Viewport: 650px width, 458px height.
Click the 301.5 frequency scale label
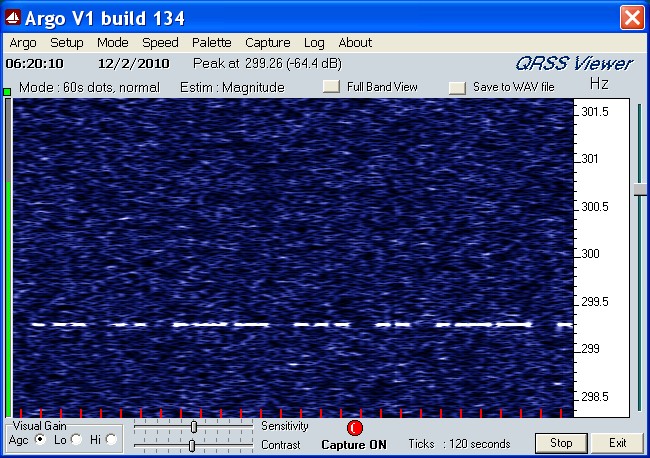595,112
